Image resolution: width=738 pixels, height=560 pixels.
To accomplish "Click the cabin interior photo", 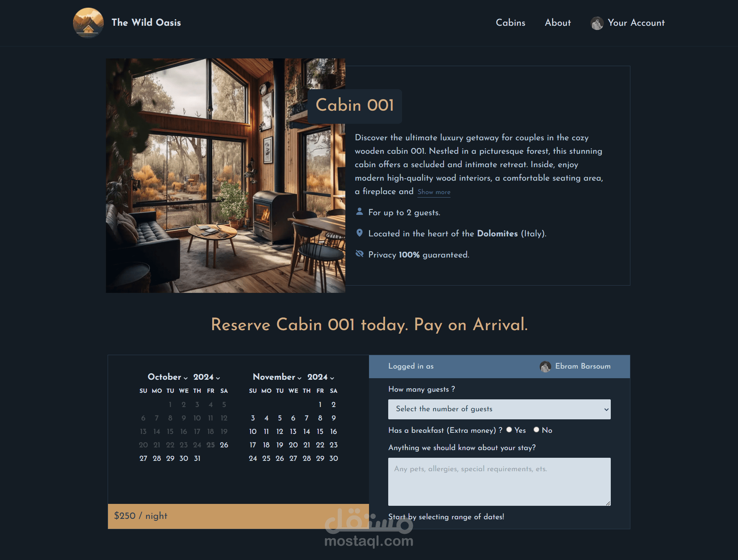I will click(226, 176).
